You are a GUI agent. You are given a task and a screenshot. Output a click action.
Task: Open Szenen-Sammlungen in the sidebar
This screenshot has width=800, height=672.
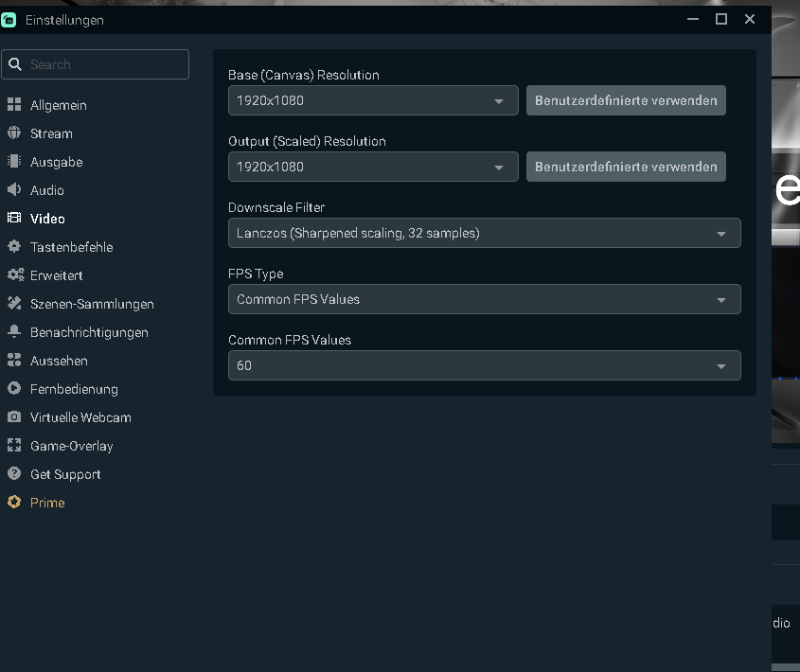[x=91, y=304]
